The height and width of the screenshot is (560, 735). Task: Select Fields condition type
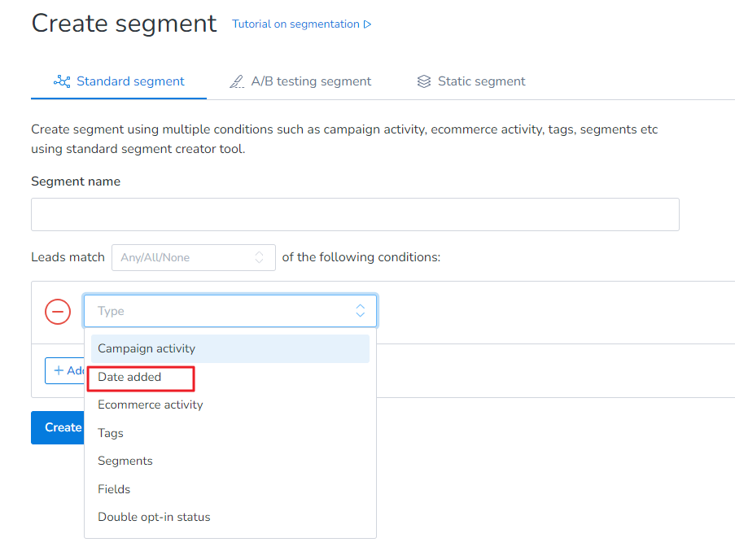point(114,489)
